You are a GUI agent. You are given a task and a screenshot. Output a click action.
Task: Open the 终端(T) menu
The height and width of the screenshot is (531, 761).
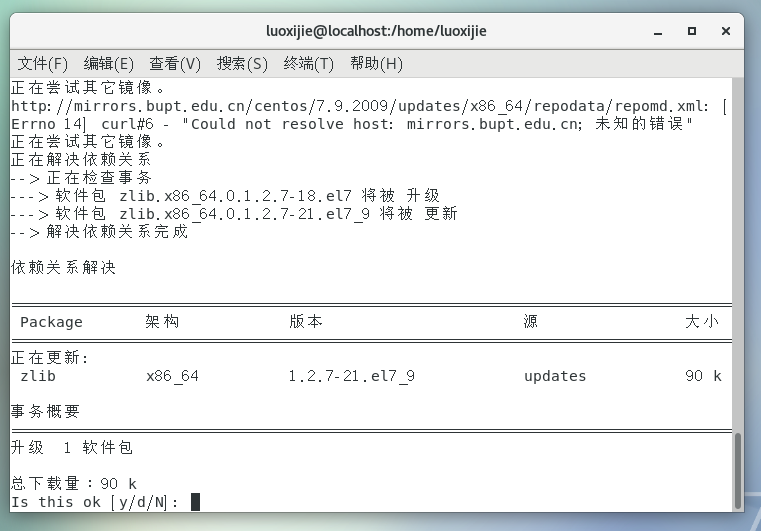309,63
